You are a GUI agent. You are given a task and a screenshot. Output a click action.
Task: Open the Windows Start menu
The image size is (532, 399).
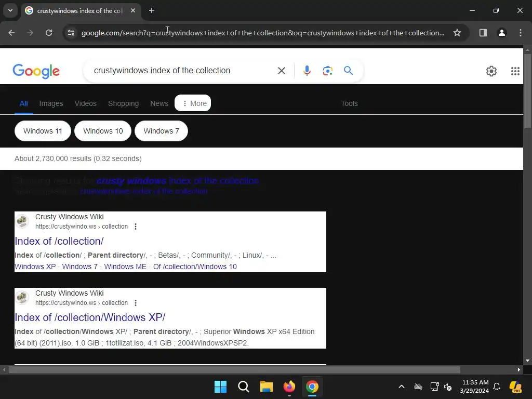(220, 387)
